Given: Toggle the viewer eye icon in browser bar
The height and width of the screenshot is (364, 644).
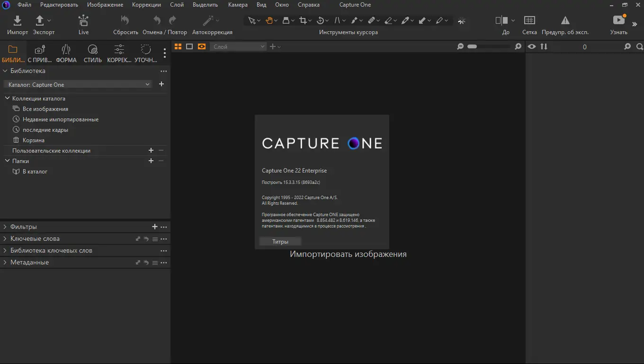Looking at the screenshot, I should tap(532, 46).
